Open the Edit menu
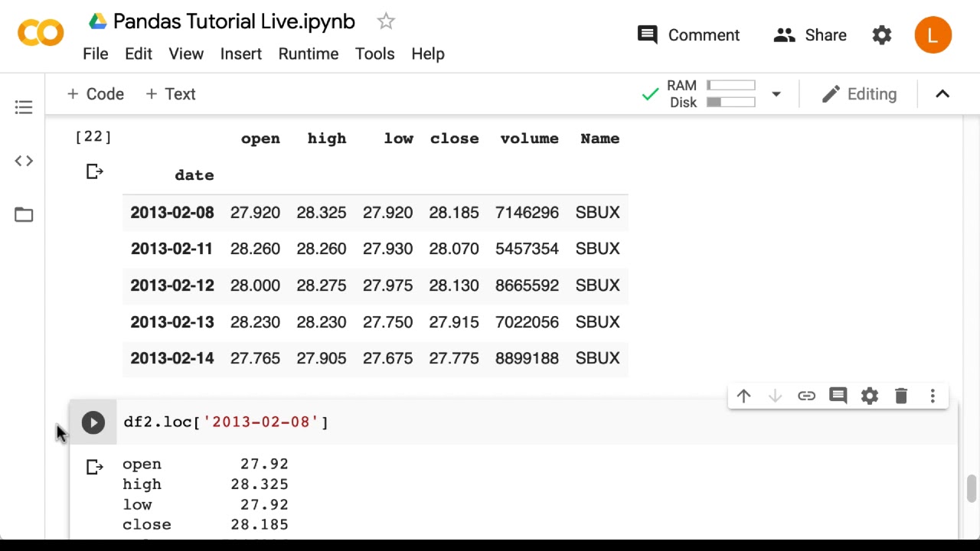This screenshot has width=980, height=551. click(139, 54)
